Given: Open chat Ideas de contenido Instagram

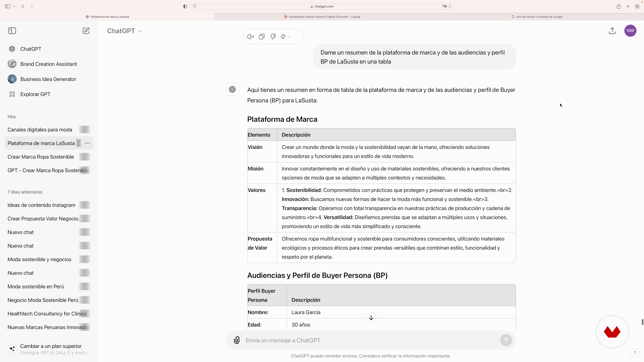Looking at the screenshot, I should 49,205.
